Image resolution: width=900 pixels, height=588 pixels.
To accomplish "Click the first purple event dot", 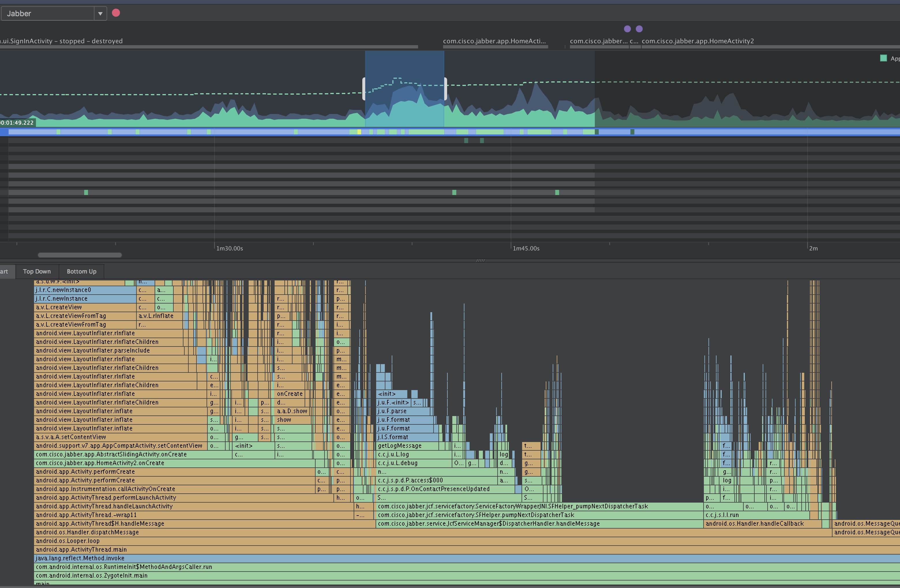I will pos(627,29).
